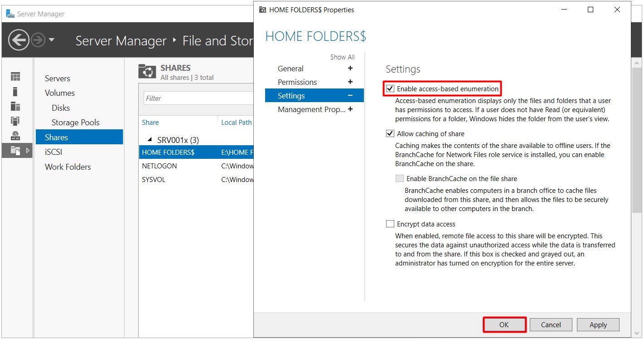Expand Management Properties plus sign
The height and width of the screenshot is (339, 644).
click(x=350, y=109)
